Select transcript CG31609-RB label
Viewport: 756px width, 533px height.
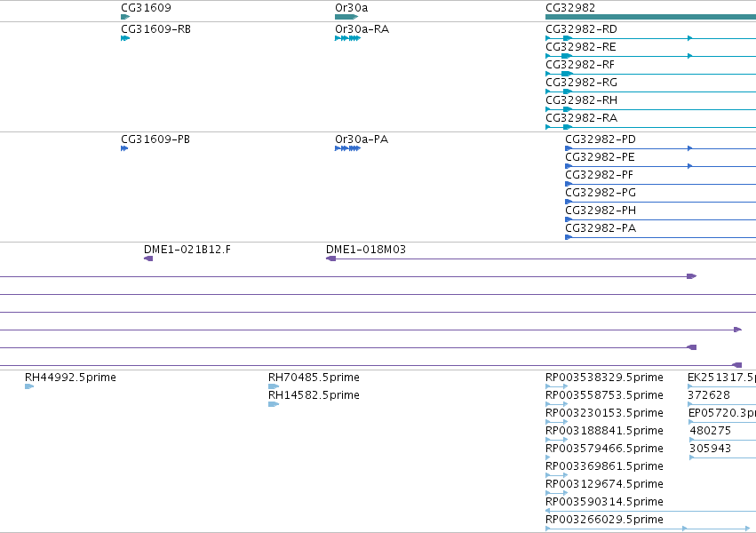(x=155, y=29)
